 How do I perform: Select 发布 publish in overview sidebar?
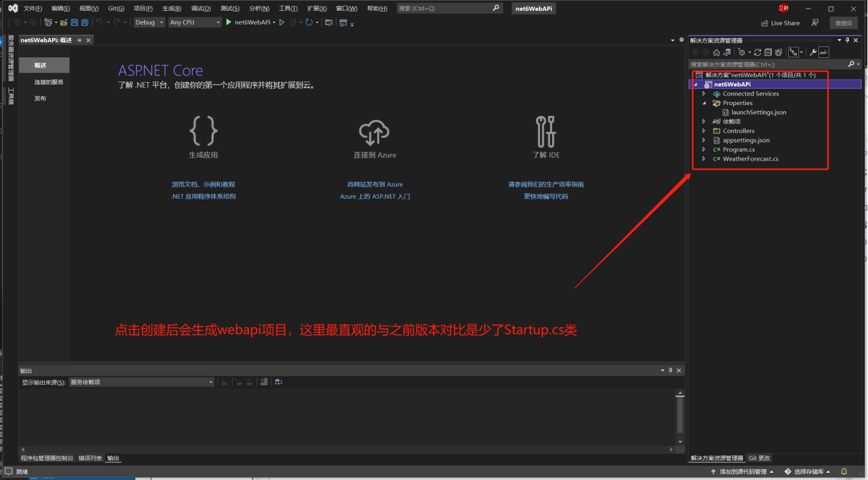pos(40,98)
